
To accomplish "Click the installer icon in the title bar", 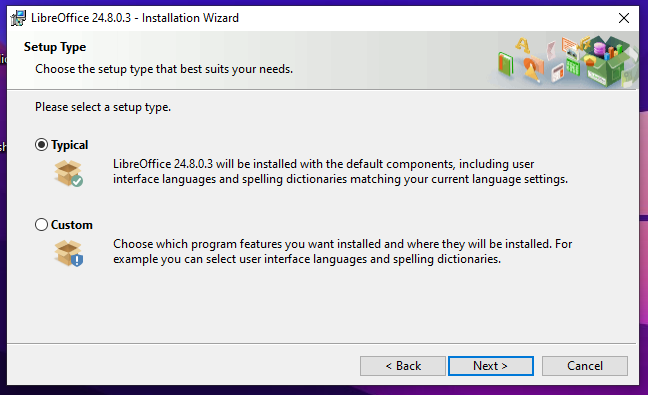I will click(x=18, y=18).
